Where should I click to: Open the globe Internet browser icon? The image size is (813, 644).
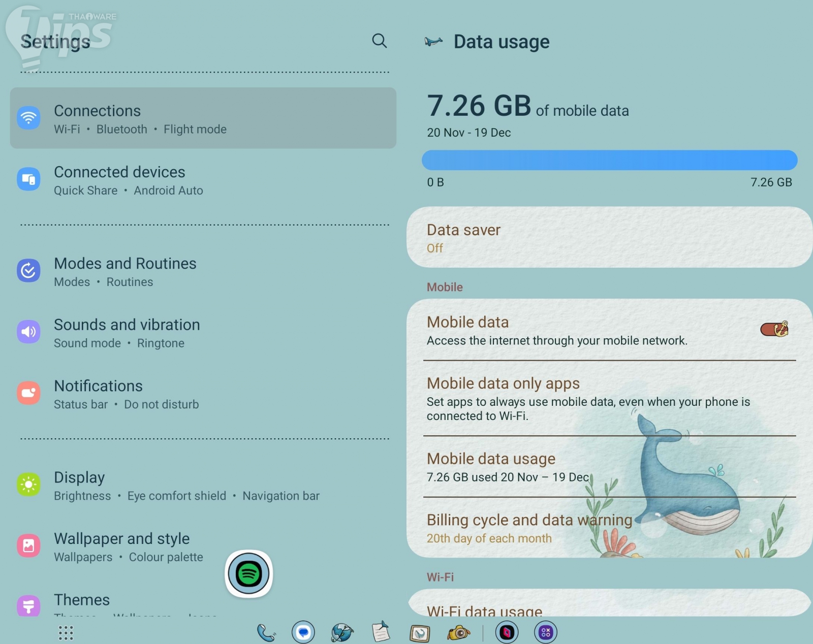pos(342,632)
